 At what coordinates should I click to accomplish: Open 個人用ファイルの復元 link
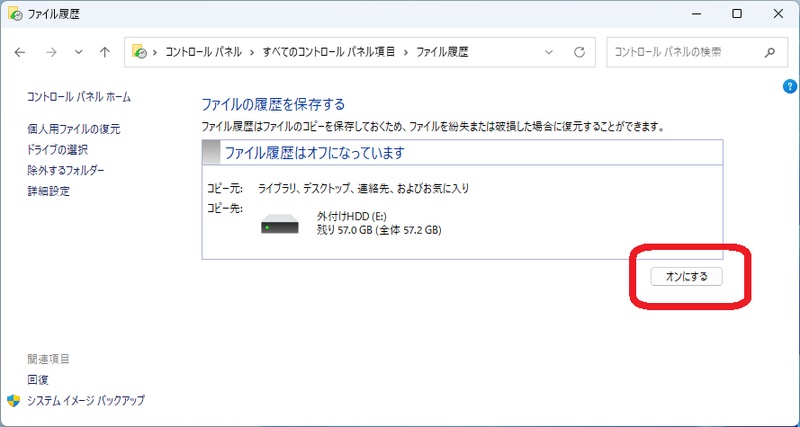coord(74,130)
